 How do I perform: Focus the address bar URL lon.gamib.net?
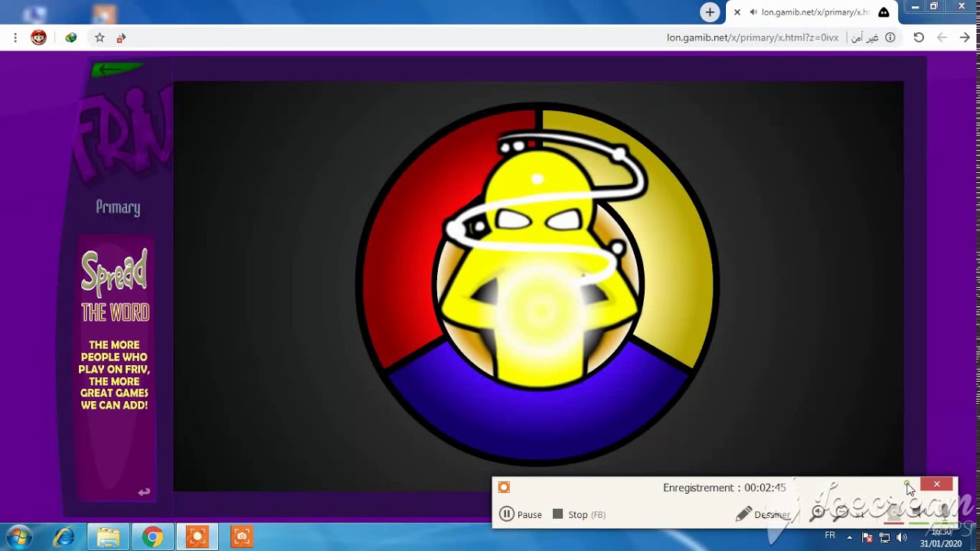pyautogui.click(x=753, y=37)
